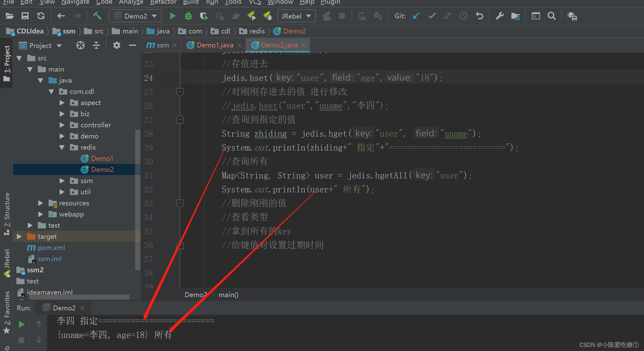
Task: Start debugging with the green bug icon
Action: click(188, 16)
